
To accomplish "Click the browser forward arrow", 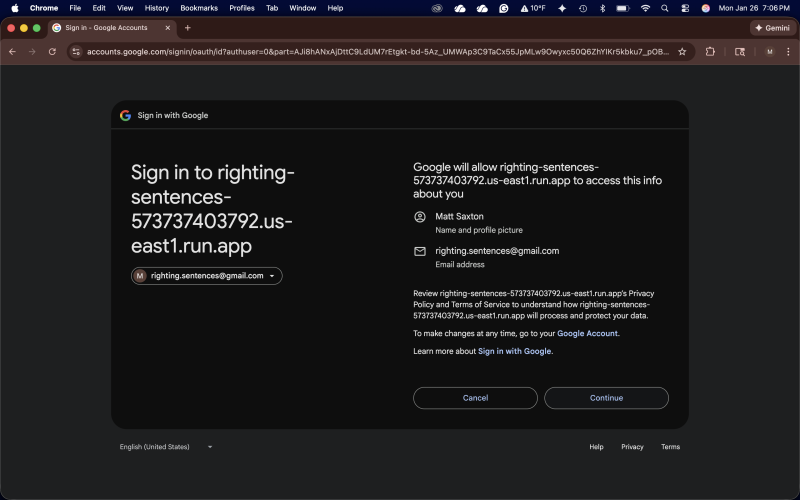I will point(32,52).
